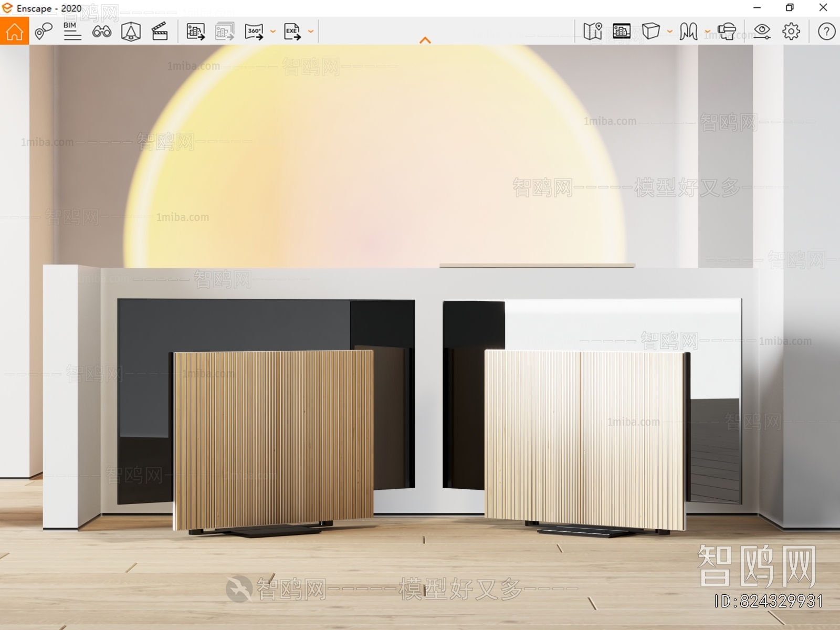The height and width of the screenshot is (630, 840).
Task: Export EXE standalone file
Action: click(292, 31)
